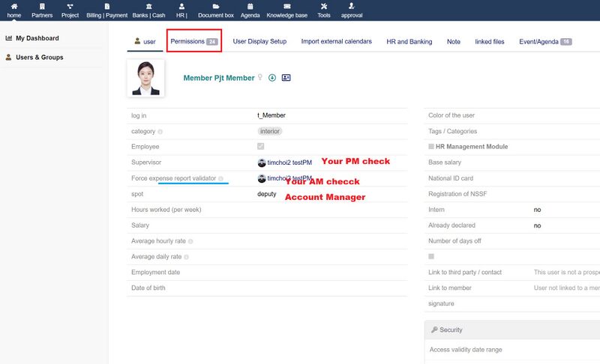Open the HR and Banking tab

pyautogui.click(x=409, y=42)
